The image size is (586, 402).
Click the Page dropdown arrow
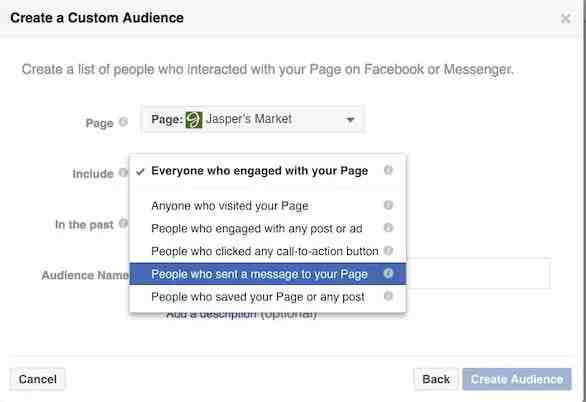click(350, 120)
